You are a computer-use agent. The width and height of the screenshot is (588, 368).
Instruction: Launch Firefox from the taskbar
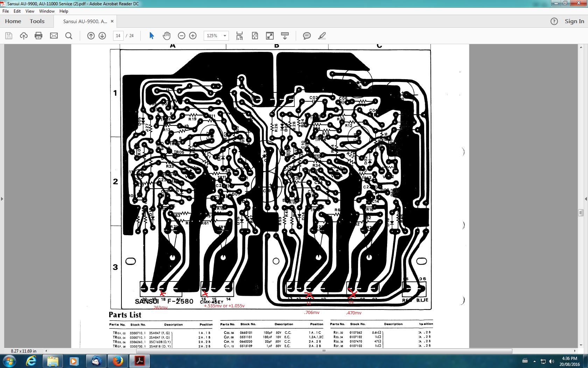118,361
